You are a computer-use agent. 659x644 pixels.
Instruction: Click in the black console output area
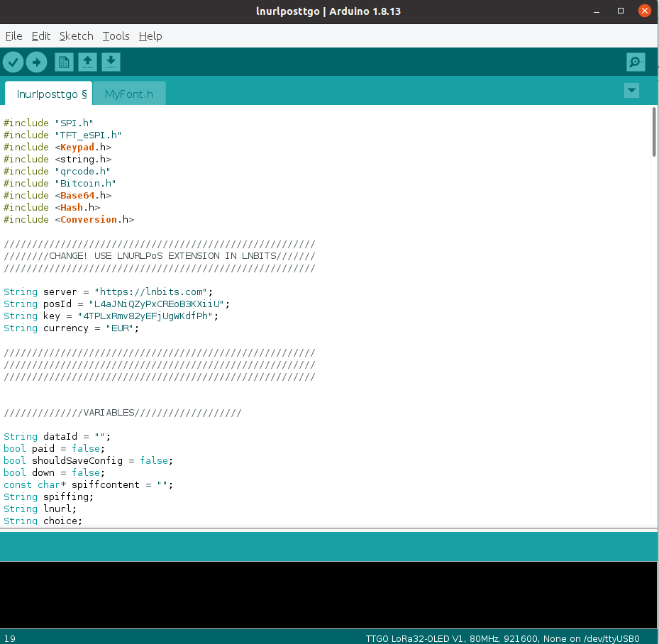pyautogui.click(x=329, y=594)
